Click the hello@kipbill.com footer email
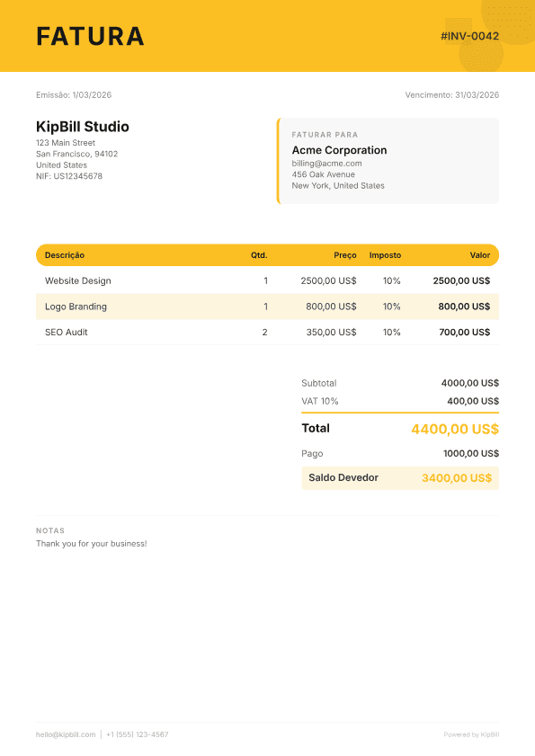 pyautogui.click(x=66, y=734)
